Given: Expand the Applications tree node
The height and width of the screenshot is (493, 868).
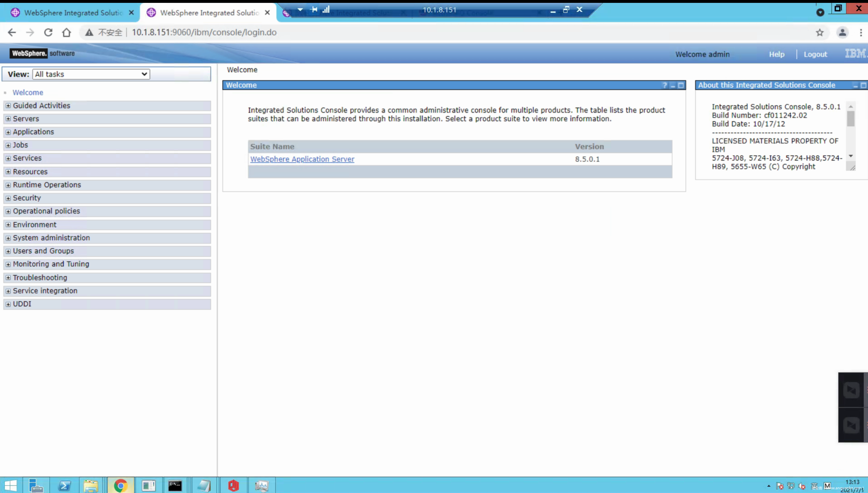Looking at the screenshot, I should (8, 132).
